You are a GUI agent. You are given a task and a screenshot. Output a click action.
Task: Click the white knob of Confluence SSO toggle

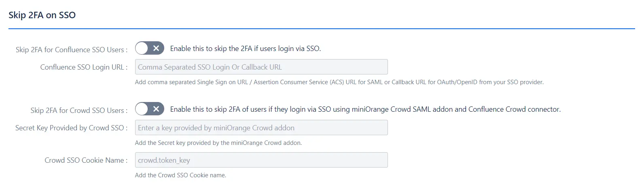tap(142, 49)
